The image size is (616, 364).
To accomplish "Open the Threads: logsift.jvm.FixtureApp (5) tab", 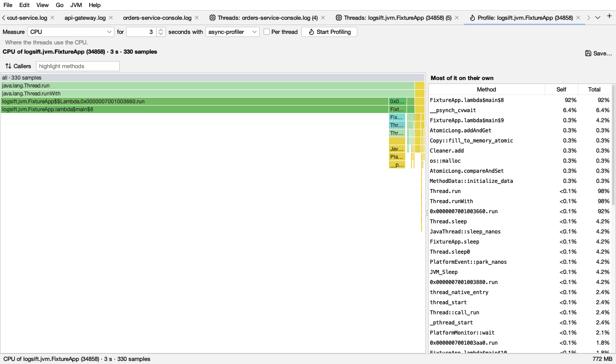I will (x=397, y=18).
